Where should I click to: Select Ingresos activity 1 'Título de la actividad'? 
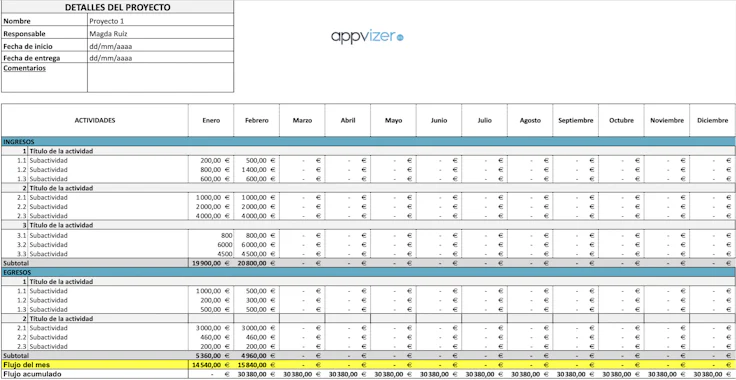61,151
